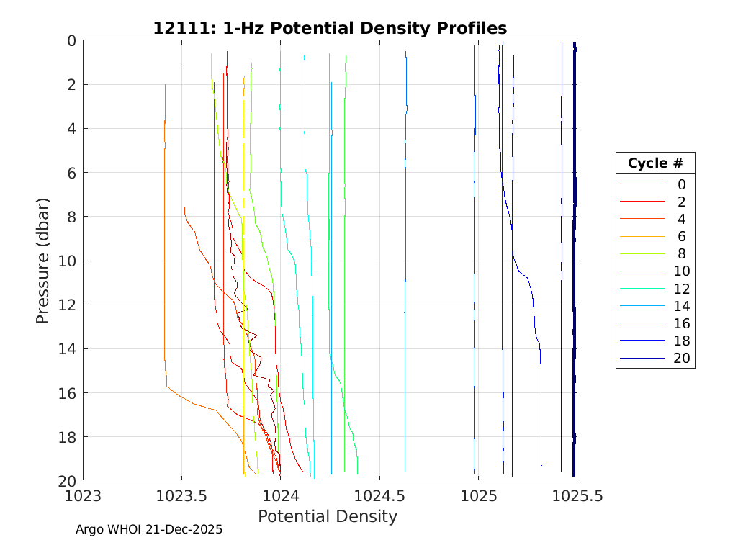
Task: Click legend entry label "4"
Action: click(x=681, y=219)
